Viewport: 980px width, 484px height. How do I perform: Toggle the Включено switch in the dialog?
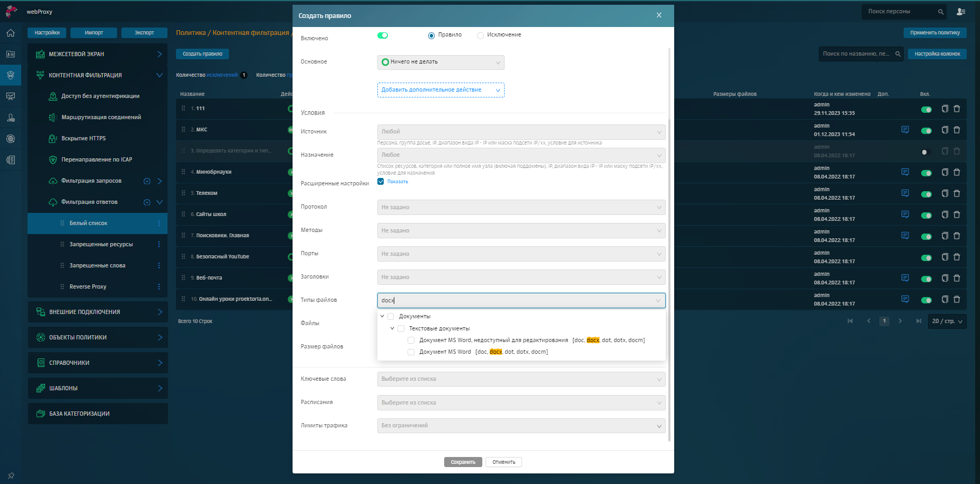(x=383, y=35)
